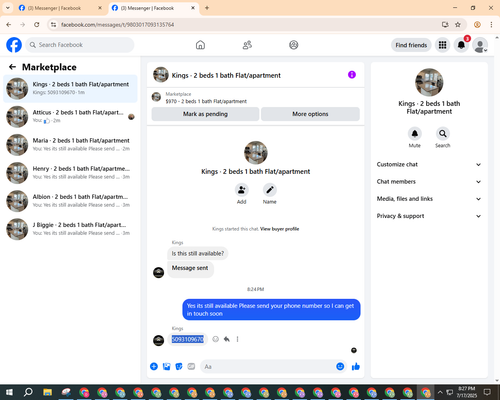Switch to the first Messenger browser tab
Viewport: 500px width, 400px height.
pos(60,8)
